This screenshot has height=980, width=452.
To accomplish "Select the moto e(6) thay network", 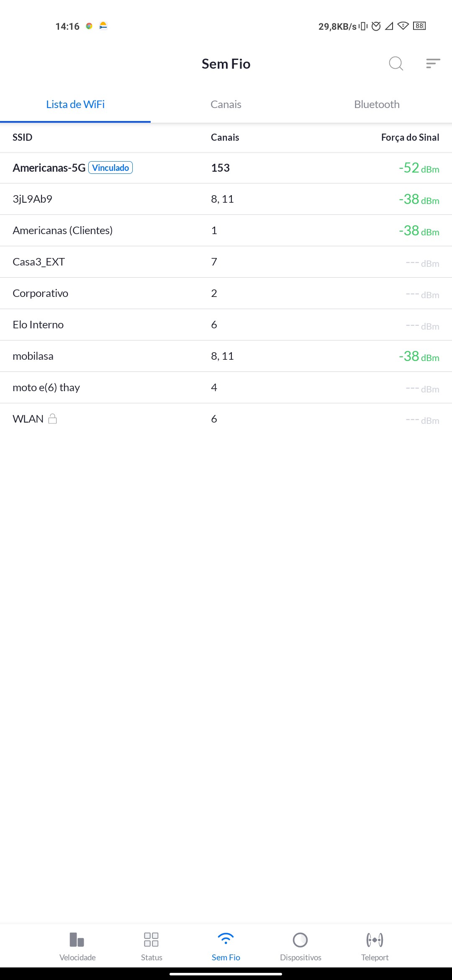I will [46, 387].
